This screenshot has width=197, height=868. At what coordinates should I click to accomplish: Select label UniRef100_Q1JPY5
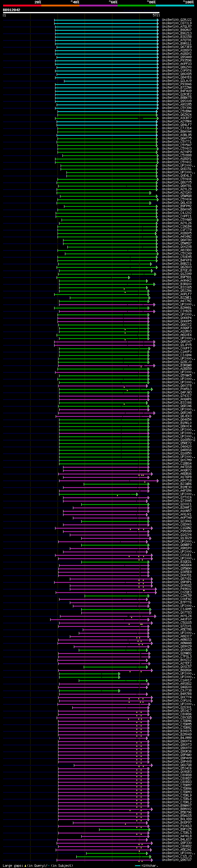177,345
